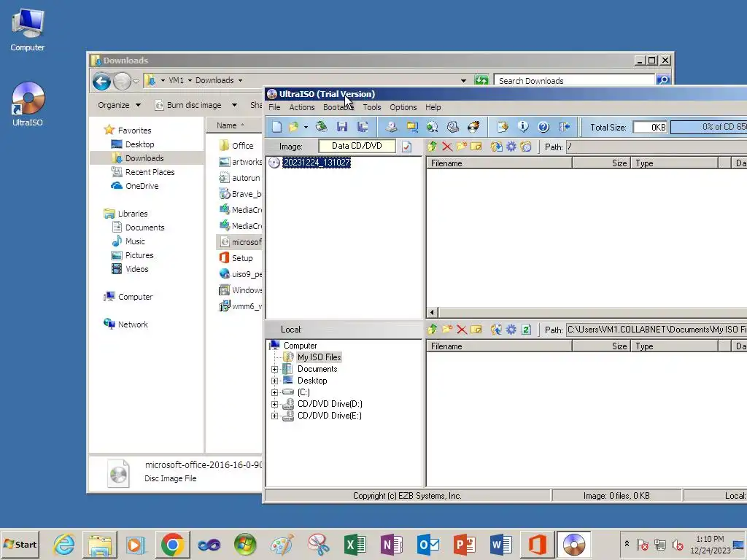Open the Actions menu
Screen dimensions: 747x560
coord(302,107)
